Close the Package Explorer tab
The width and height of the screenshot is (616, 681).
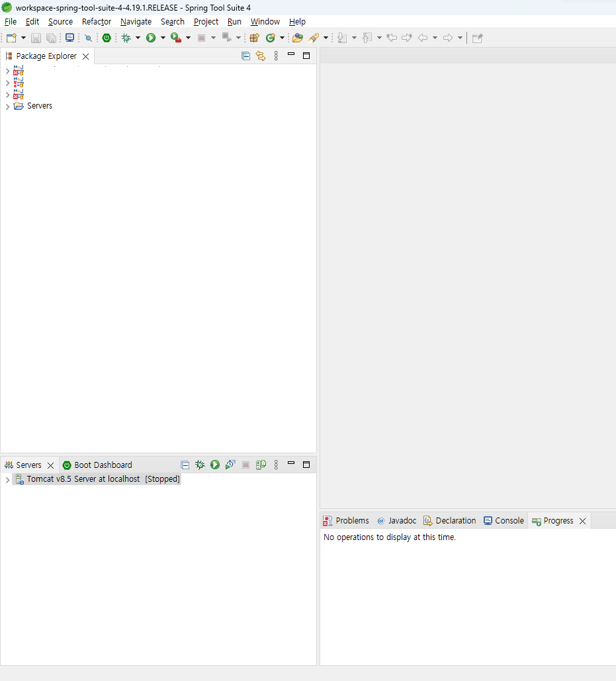(86, 56)
